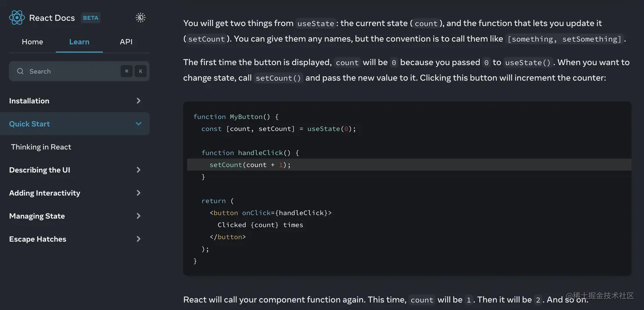Viewport: 644px width, 310px height.
Task: Click the highlighted setCount code line
Action: (250, 165)
